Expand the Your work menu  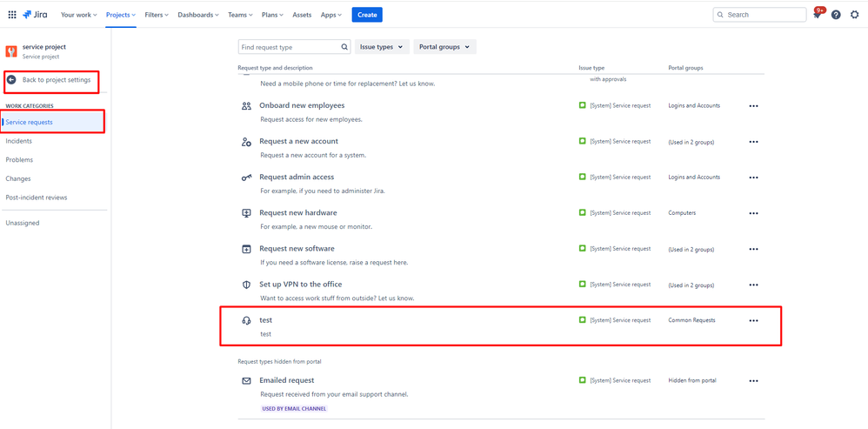78,15
